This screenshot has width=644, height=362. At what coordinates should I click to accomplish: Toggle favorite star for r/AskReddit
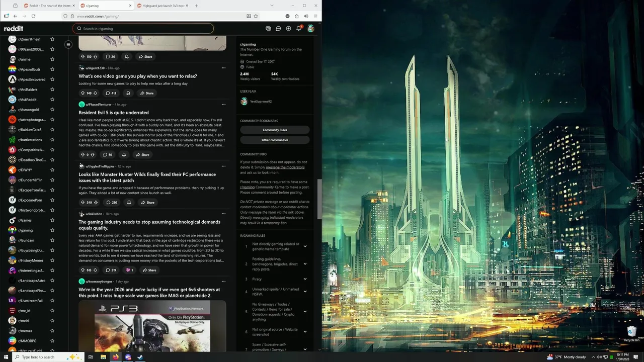[x=52, y=100]
